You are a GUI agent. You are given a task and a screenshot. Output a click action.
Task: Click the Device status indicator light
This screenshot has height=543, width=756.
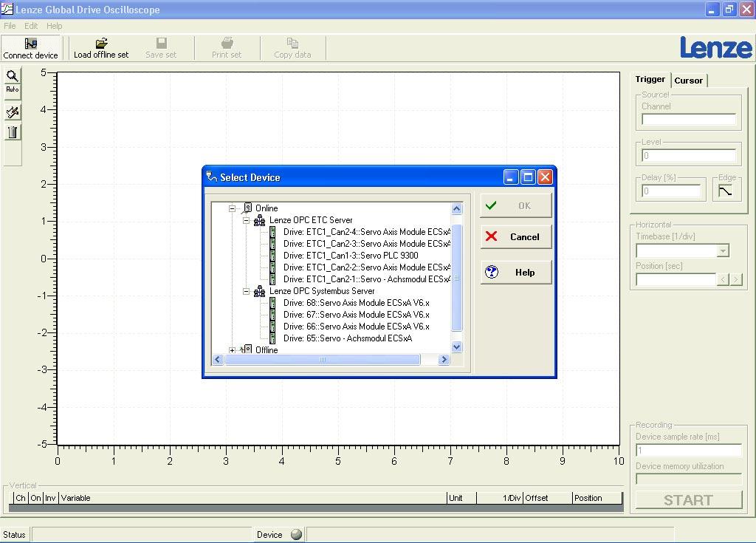297,534
